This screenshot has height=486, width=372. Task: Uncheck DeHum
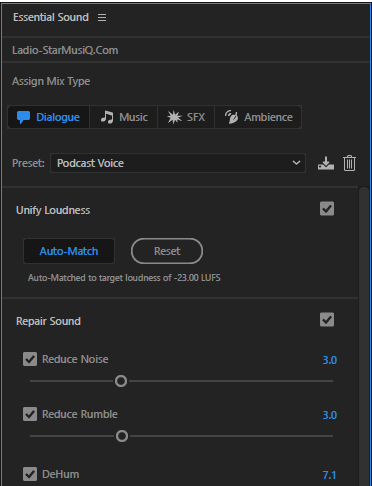pos(30,474)
